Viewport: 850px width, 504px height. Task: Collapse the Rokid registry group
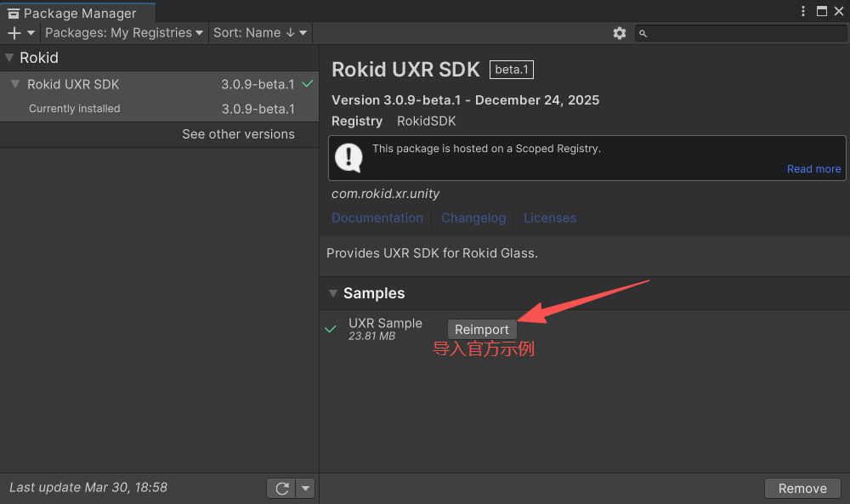pyautogui.click(x=9, y=58)
